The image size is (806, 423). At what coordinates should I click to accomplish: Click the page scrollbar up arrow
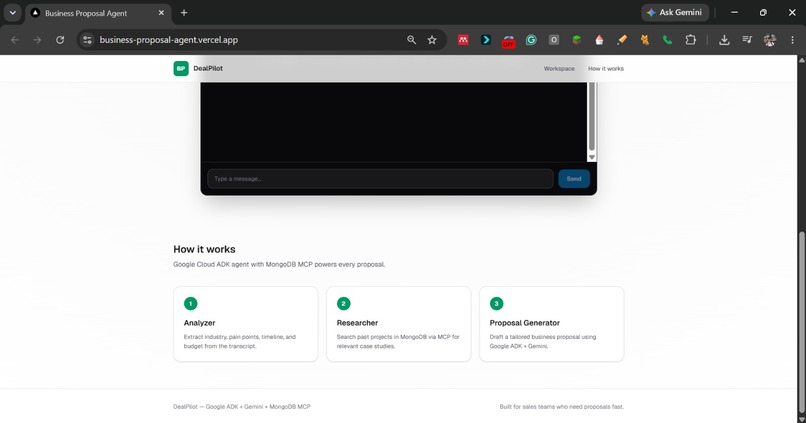[801, 60]
